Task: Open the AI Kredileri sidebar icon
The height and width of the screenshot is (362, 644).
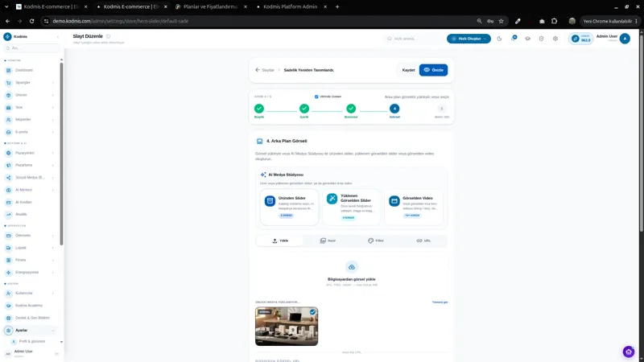Action: [x=9, y=202]
